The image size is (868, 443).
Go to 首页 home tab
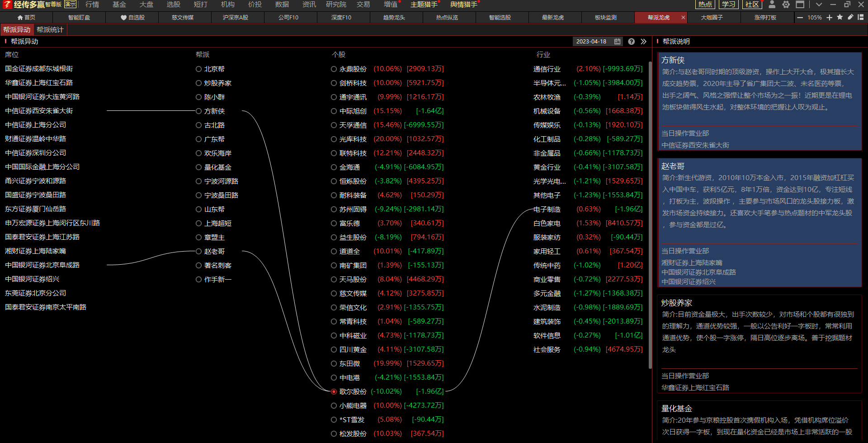(26, 18)
